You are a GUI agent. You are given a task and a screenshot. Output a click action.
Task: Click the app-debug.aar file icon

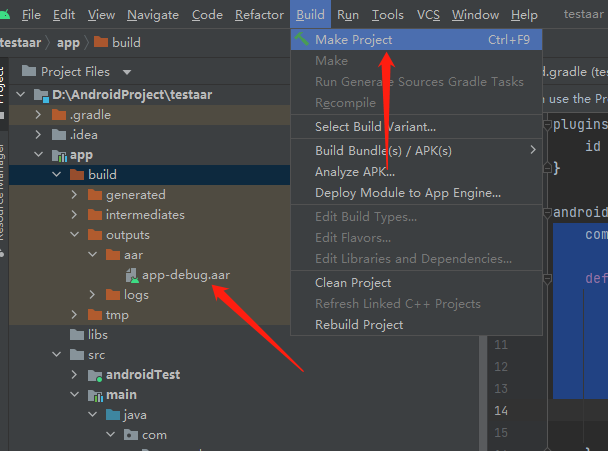[x=131, y=273]
